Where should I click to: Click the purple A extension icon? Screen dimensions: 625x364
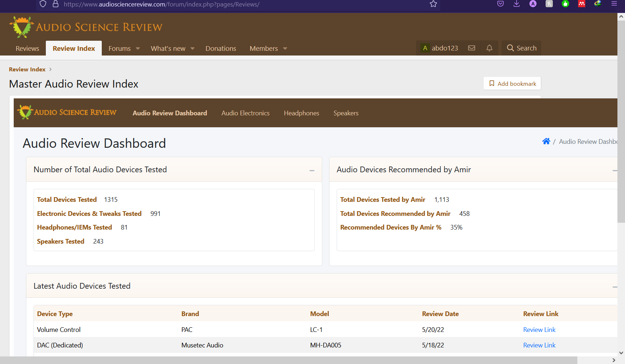533,4
